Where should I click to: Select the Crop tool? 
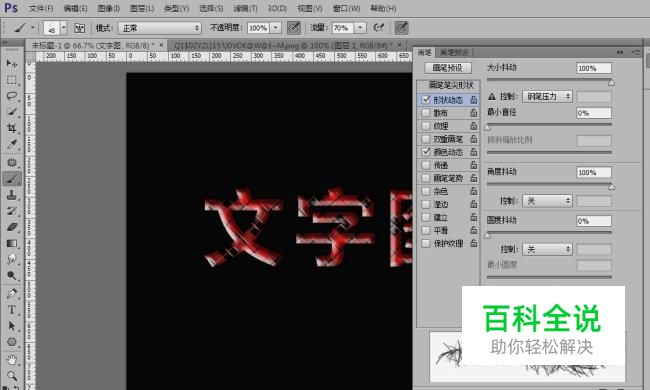point(12,128)
